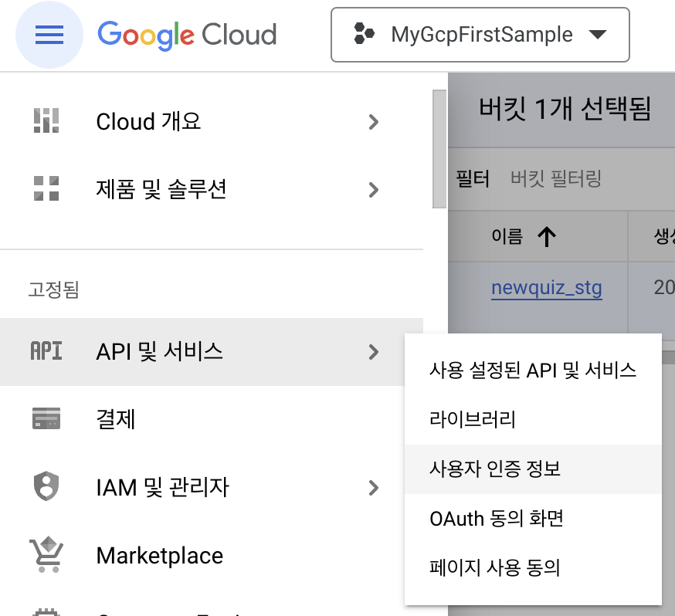Select OAuth 동의 화면 entry
The width and height of the screenshot is (675, 616).
click(533, 519)
